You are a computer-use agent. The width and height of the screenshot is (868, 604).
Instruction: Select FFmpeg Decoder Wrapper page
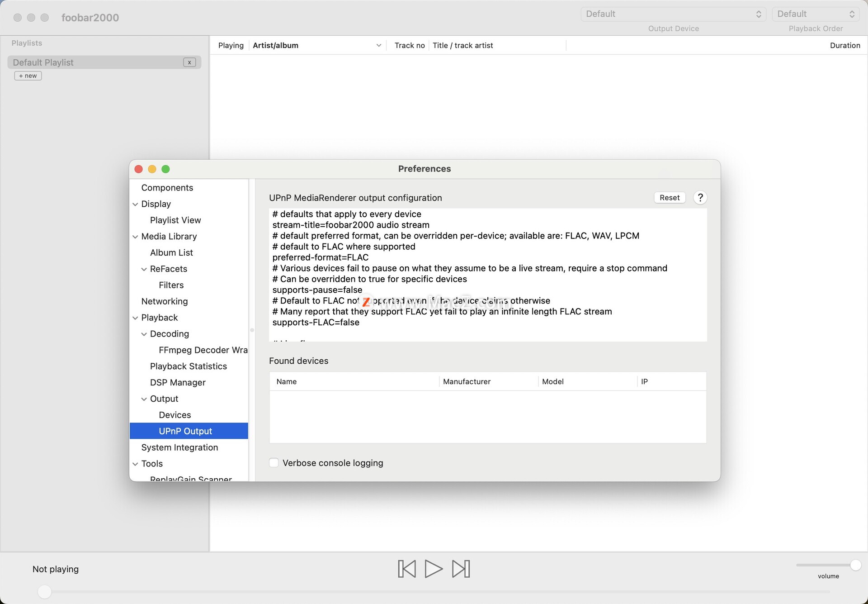[203, 350]
